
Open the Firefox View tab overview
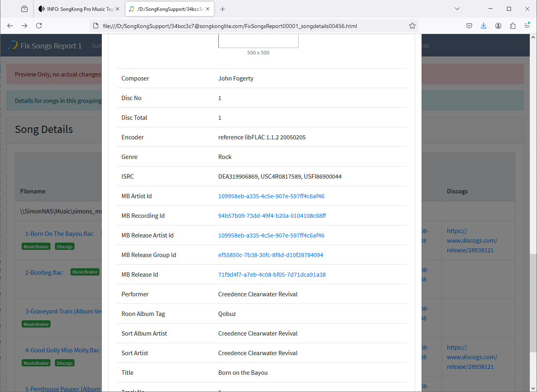pos(24,9)
